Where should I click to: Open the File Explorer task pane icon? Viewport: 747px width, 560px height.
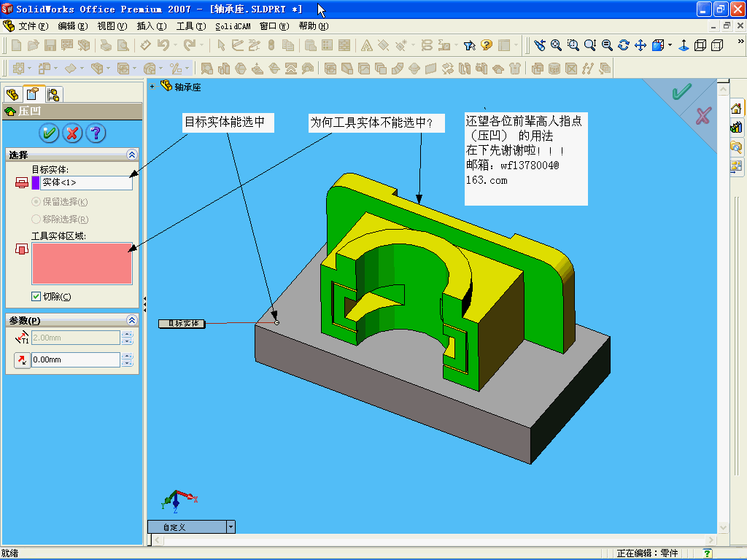(736, 147)
